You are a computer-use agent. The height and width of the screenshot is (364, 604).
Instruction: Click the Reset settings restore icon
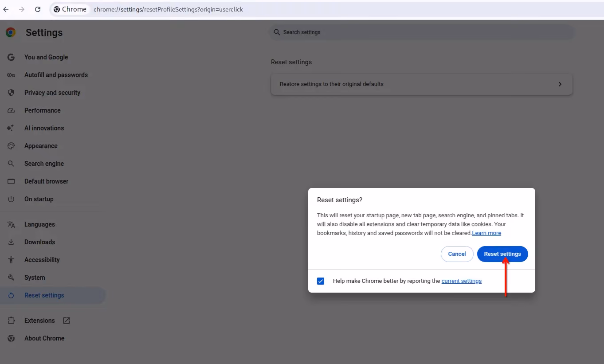coord(11,295)
